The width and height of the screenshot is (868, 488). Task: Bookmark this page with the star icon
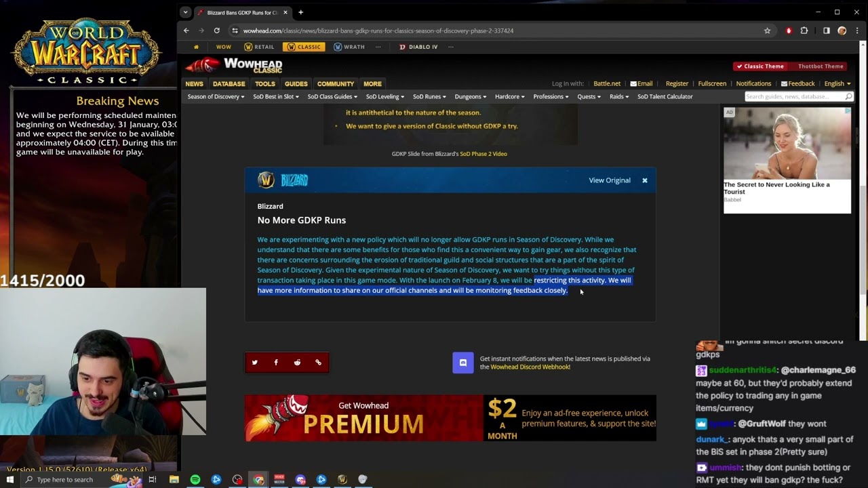767,30
